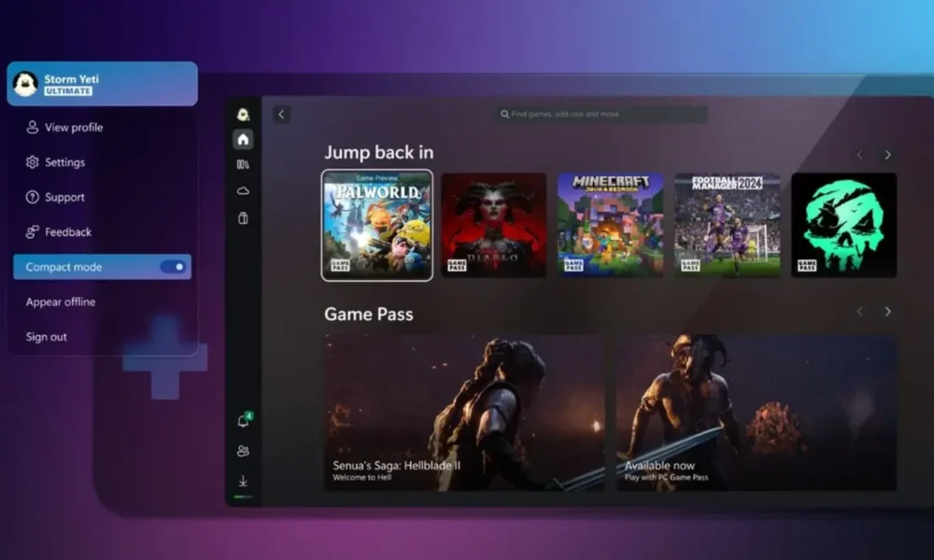Click Game Pass badge on Sea of Thieves
934x560 pixels.
(x=807, y=265)
